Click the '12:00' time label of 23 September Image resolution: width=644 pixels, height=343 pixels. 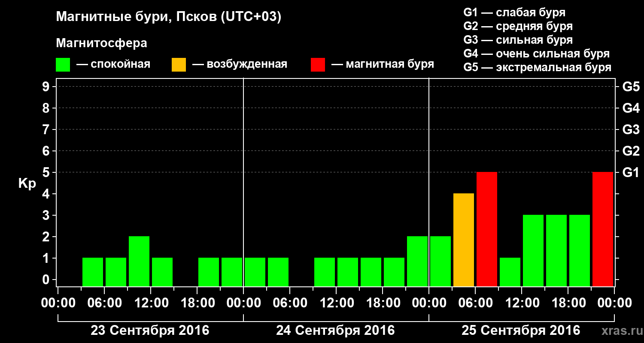click(151, 303)
